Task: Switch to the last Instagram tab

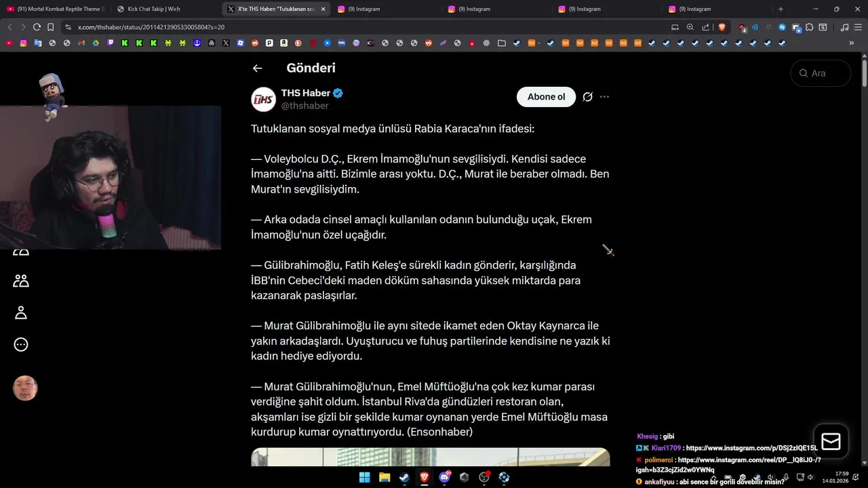Action: (x=717, y=9)
